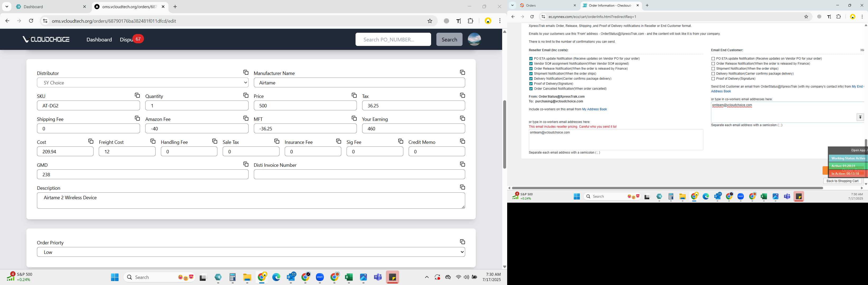
Task: Switch to the Dashboard browser tab
Action: click(52, 7)
